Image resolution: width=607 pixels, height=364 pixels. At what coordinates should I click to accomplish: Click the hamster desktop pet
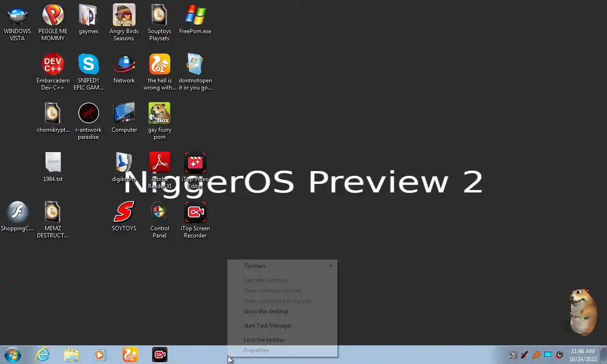point(582,311)
